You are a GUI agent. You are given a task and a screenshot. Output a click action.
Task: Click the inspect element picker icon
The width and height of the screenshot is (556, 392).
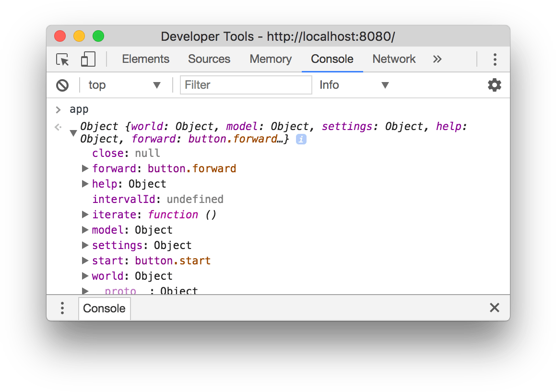pos(63,59)
